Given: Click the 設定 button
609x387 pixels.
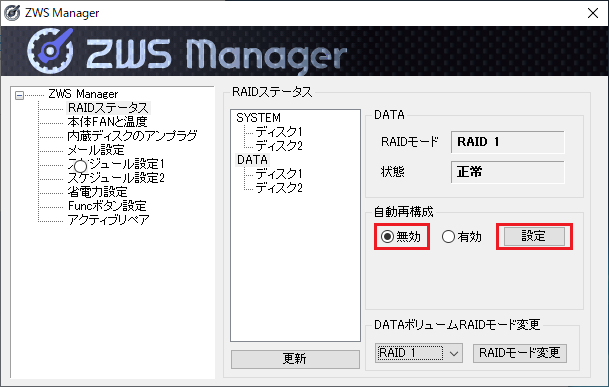Looking at the screenshot, I should (x=534, y=236).
